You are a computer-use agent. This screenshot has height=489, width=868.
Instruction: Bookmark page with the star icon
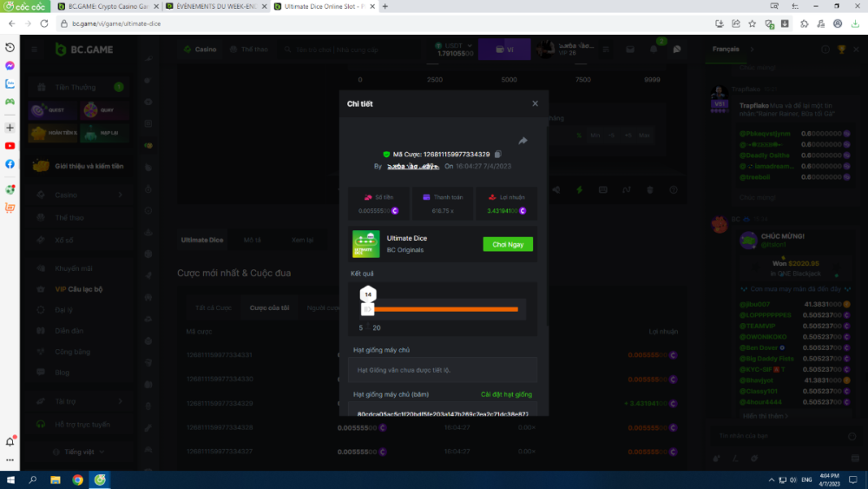pyautogui.click(x=752, y=23)
